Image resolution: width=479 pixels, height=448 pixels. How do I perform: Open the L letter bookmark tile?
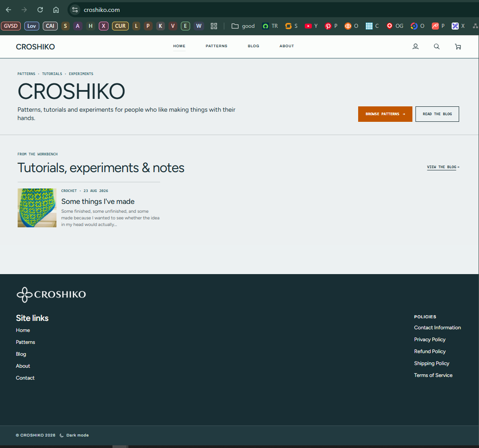136,26
